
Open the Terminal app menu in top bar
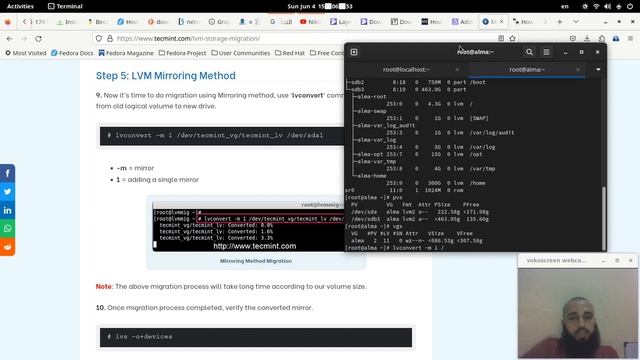coord(65,6)
